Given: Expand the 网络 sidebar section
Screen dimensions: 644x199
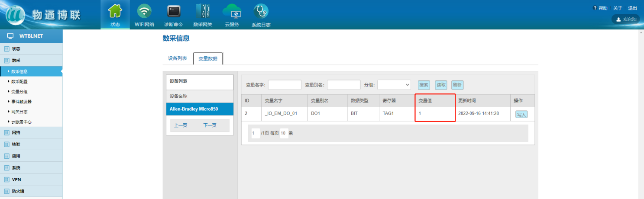Looking at the screenshot, I should (x=16, y=133).
